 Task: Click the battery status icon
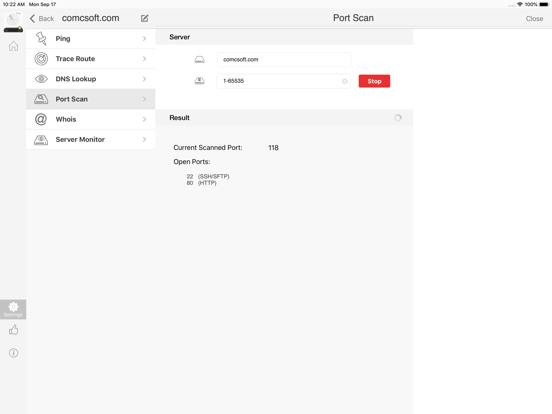click(544, 4)
